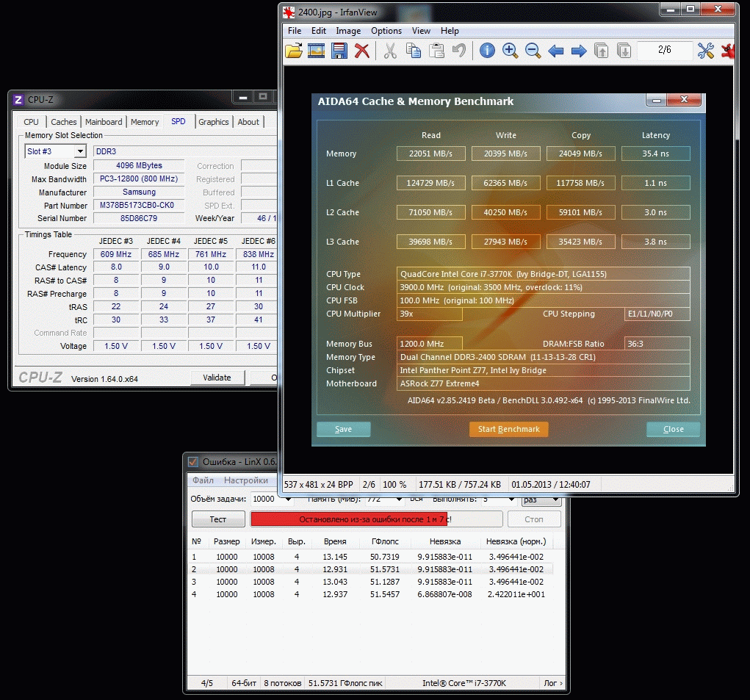Click the IrfanView title bar application icon
The image size is (750, 700).
tap(289, 12)
